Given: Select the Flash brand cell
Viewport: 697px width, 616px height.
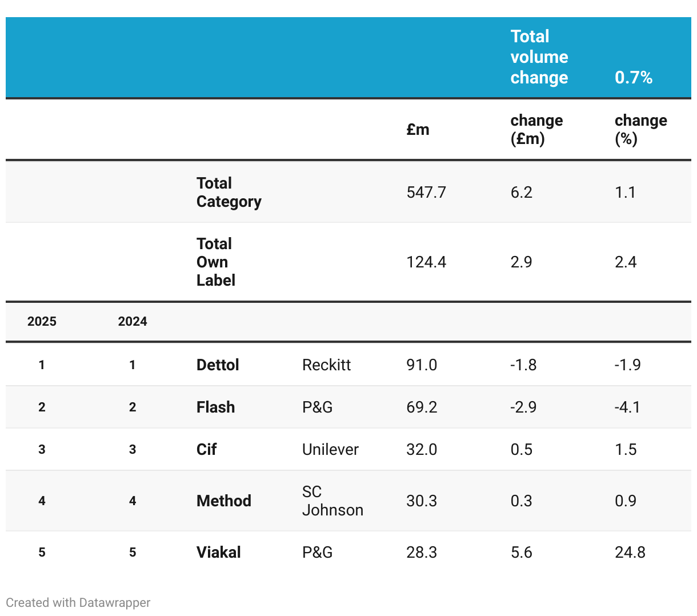Looking at the screenshot, I should [x=216, y=407].
